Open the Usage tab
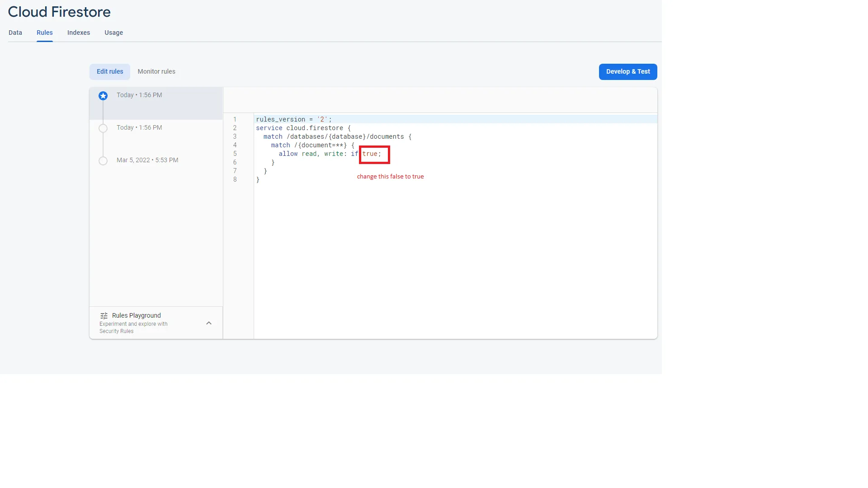 tap(113, 33)
